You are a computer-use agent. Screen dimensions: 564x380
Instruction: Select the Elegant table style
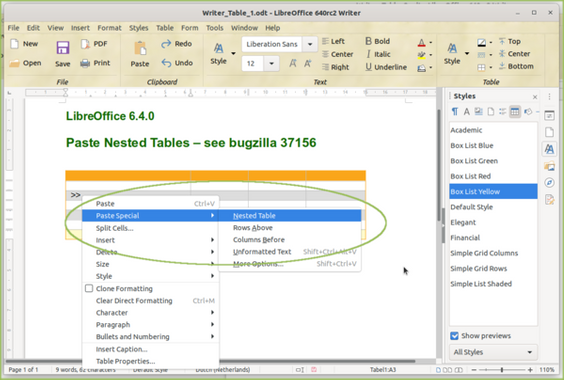493,222
